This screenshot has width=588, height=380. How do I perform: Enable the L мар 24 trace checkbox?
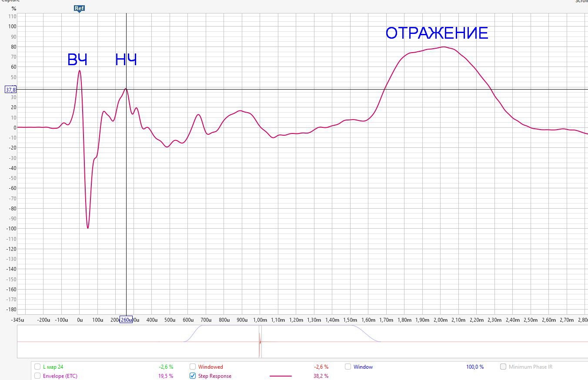point(37,367)
